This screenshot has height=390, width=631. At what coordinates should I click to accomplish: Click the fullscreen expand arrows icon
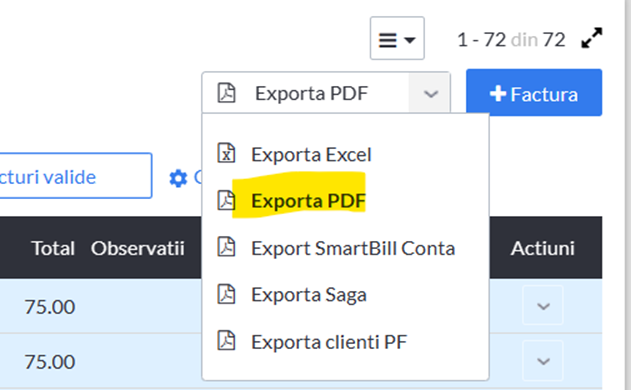[592, 38]
